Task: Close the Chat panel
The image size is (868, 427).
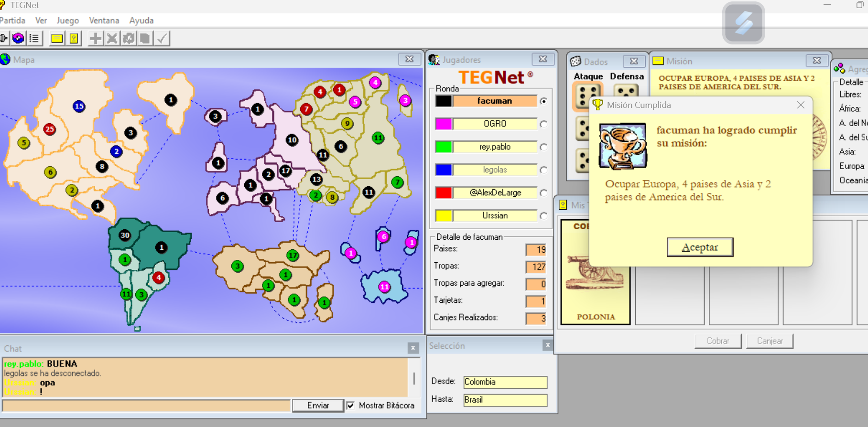Action: click(x=413, y=348)
